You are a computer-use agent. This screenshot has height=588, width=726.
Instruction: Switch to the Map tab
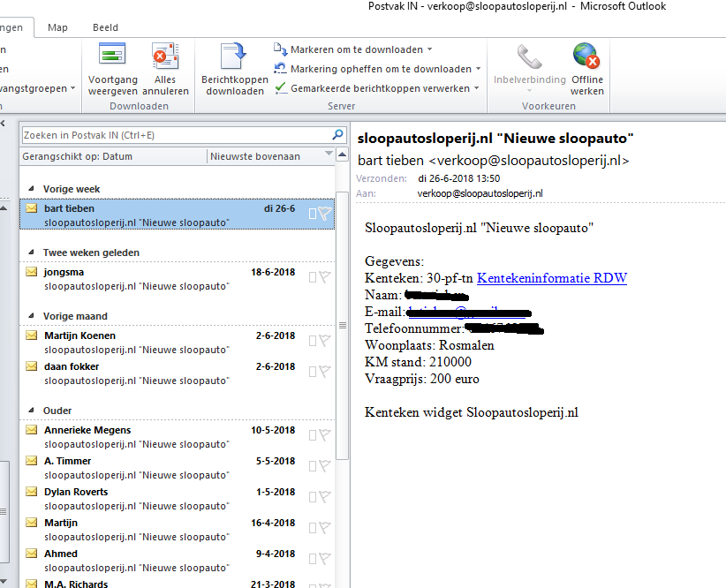57,27
